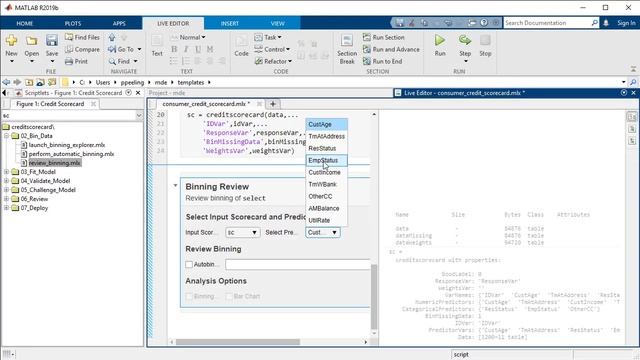This screenshot has width=640, height=360.
Task: Click the help question mark icon
Action: tap(484, 23)
